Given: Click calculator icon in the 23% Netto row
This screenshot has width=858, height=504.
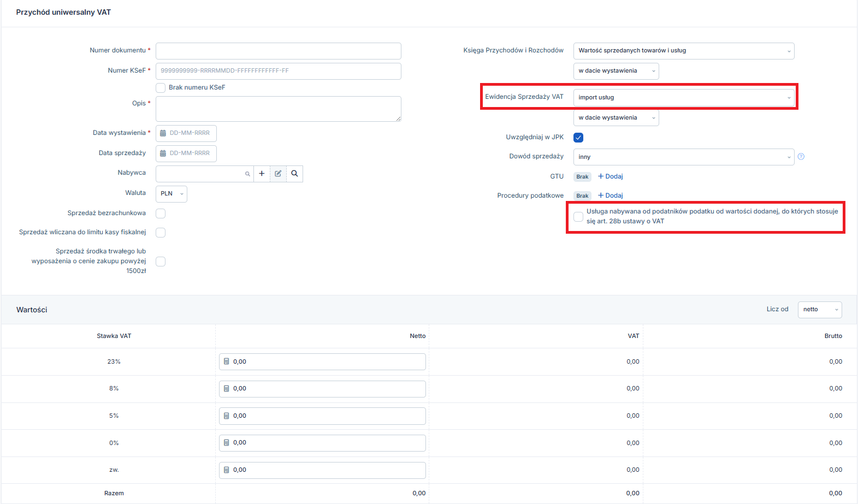Looking at the screenshot, I should coord(227,361).
